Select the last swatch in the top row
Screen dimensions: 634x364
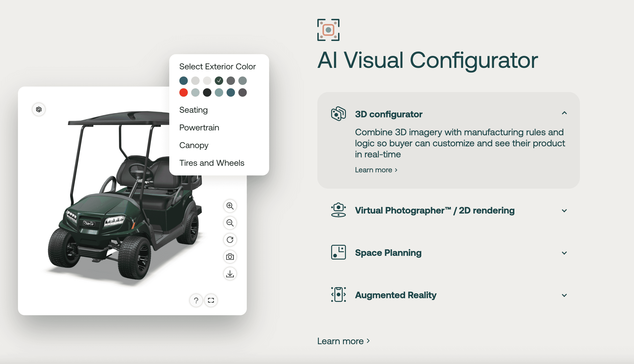click(x=242, y=81)
